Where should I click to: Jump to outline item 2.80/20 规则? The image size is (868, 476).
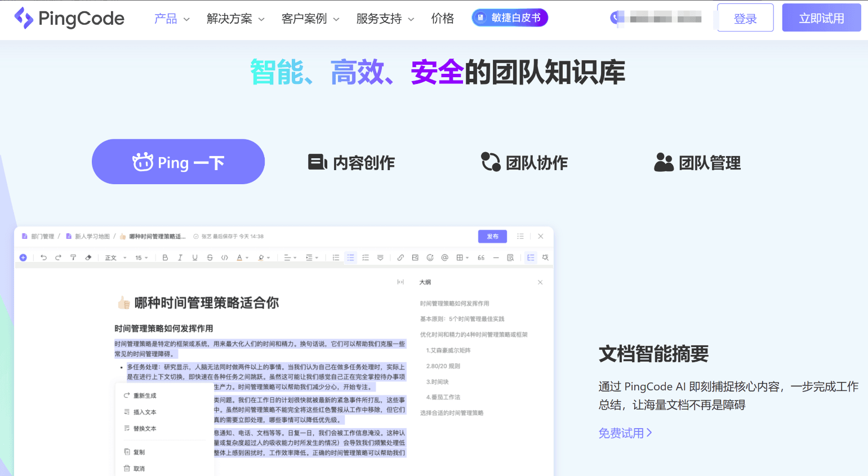click(443, 366)
